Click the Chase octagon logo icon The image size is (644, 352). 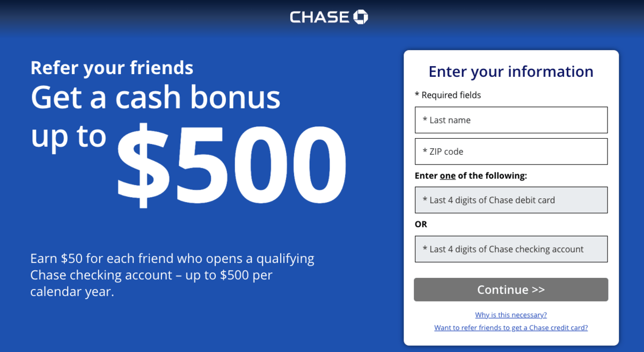361,17
